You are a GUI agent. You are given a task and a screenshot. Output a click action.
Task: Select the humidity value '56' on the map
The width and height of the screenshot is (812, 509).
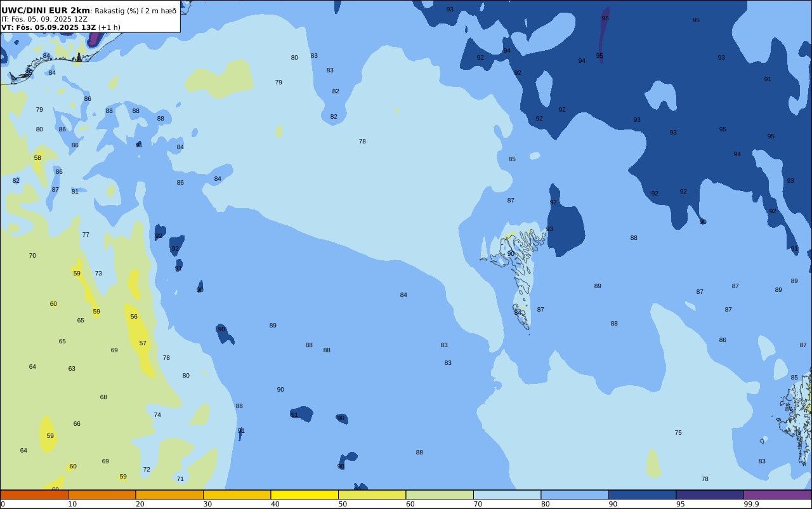(134, 317)
